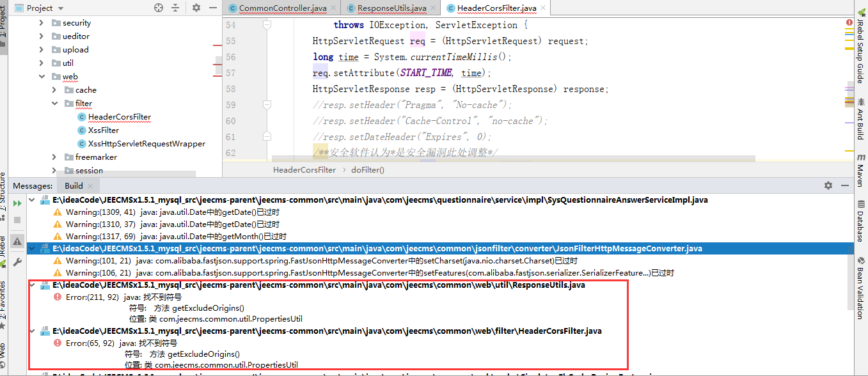868x376 pixels.
Task: Open the Database tool window
Action: pos(860,221)
